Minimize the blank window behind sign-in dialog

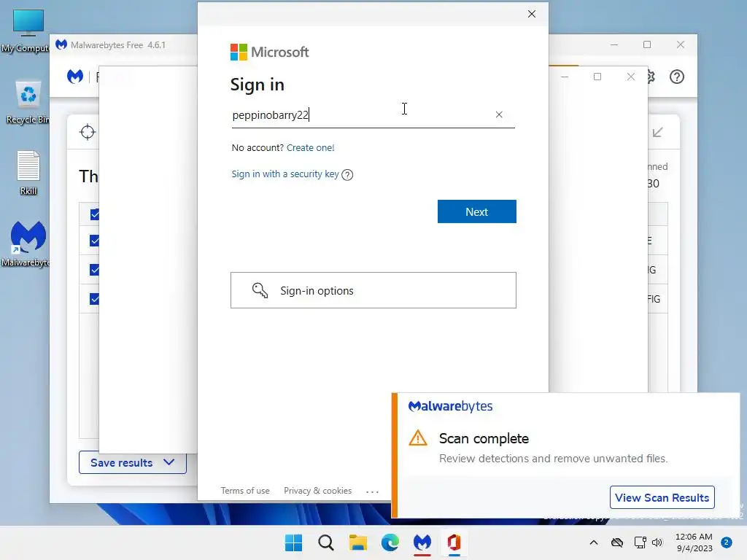(565, 77)
